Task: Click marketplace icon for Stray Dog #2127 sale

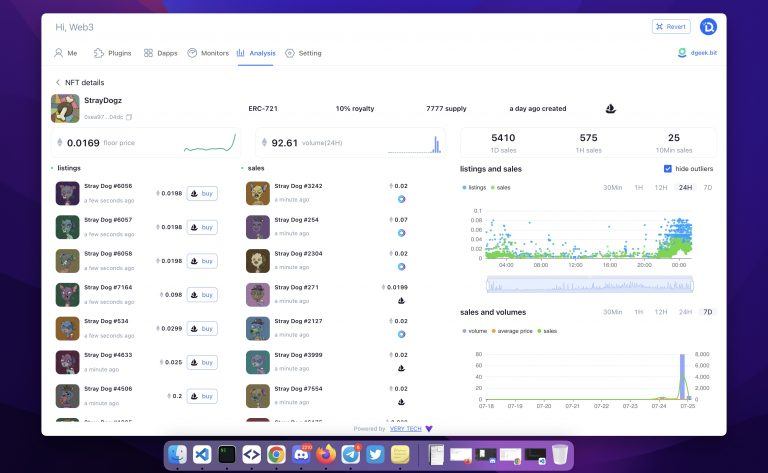Action: coord(401,334)
